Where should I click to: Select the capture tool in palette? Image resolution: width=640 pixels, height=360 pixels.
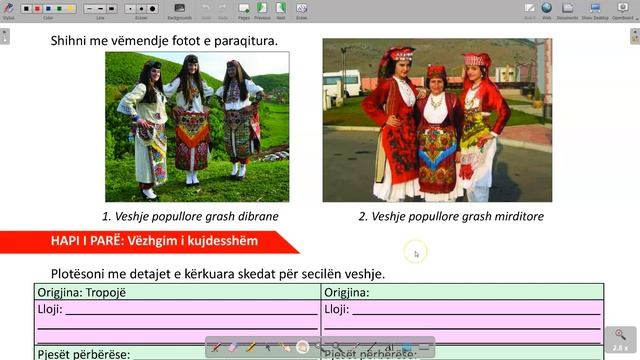(x=407, y=347)
